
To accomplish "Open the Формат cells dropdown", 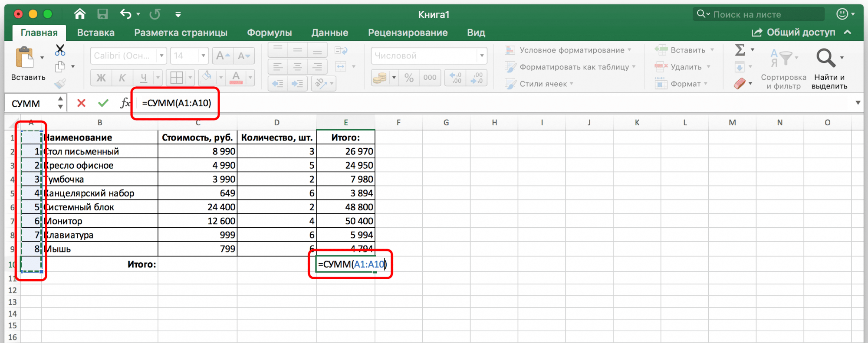I will pyautogui.click(x=706, y=84).
